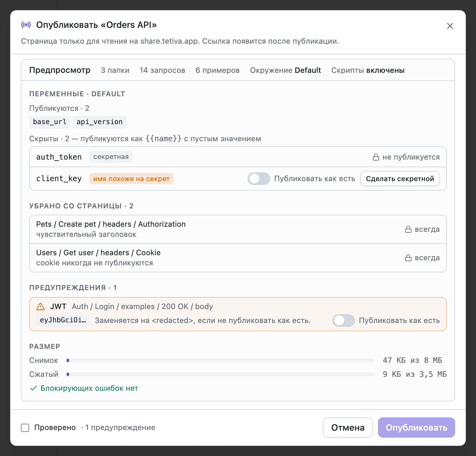Click the 'Блокирующих ошибок нет' status message
Viewport: 476px width, 456px height.
pyautogui.click(x=89, y=388)
